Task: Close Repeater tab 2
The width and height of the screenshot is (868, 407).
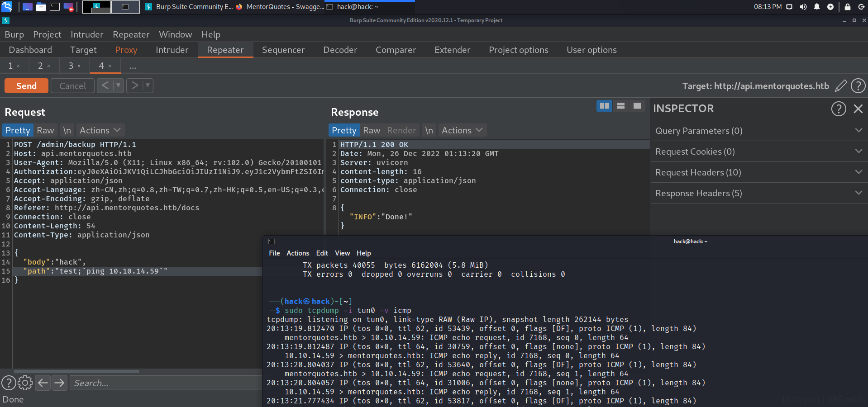Action: pos(49,66)
